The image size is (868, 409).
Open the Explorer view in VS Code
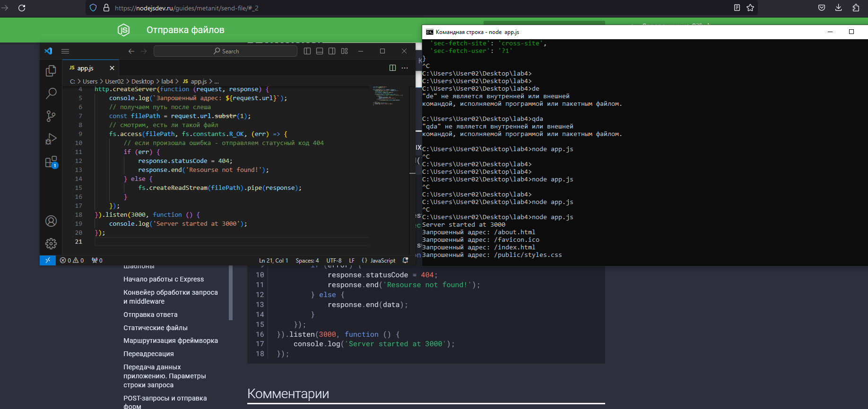[x=51, y=71]
